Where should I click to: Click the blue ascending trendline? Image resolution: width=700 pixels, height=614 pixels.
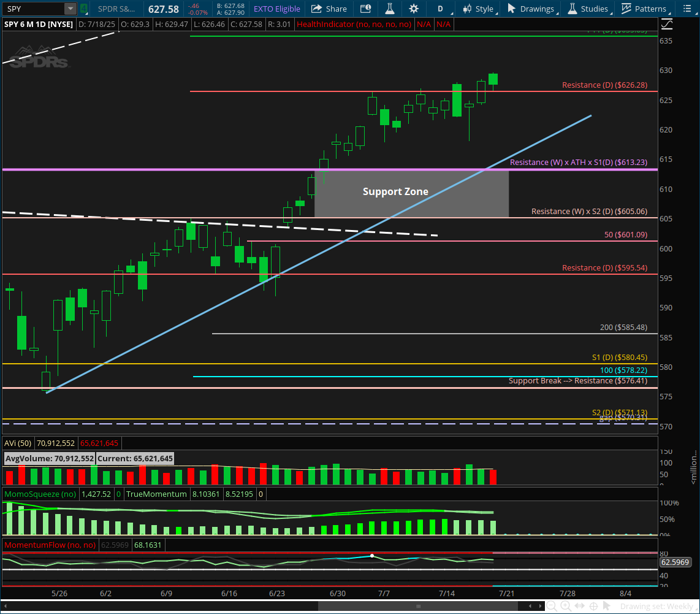point(319,254)
